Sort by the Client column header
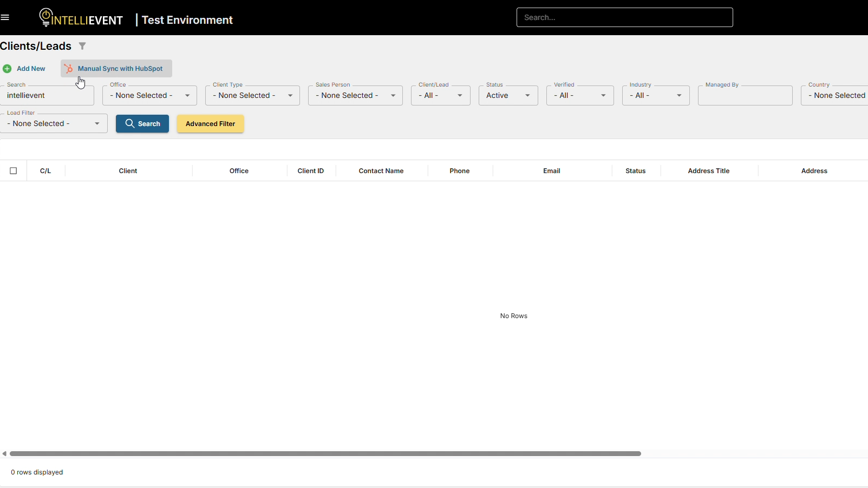The width and height of the screenshot is (868, 488). coord(128,171)
